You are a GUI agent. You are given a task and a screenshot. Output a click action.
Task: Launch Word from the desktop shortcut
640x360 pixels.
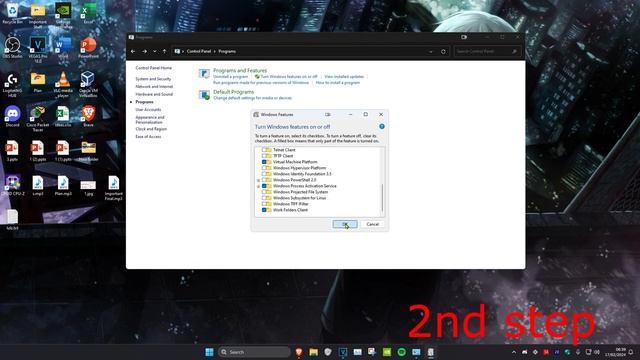tap(63, 48)
